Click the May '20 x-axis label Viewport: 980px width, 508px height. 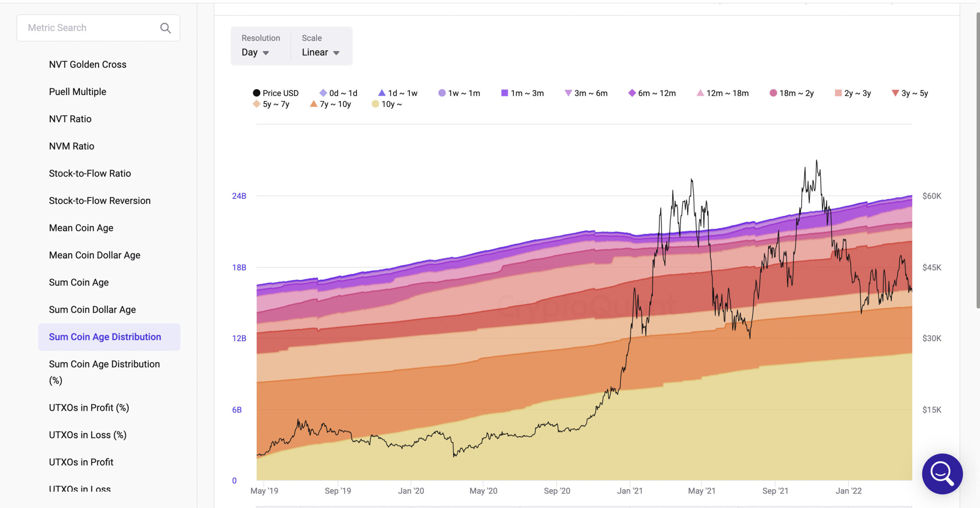(x=483, y=491)
